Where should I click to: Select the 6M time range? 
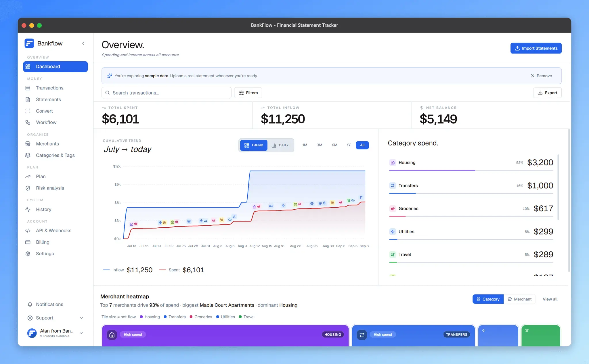[334, 145]
